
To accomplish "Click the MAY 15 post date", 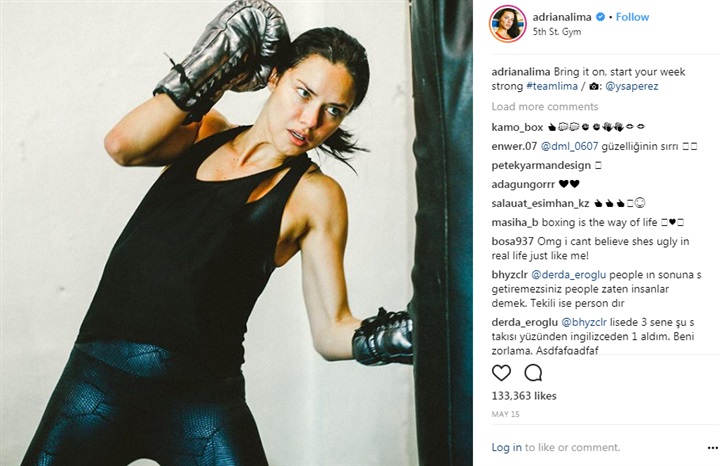I will coord(505,414).
